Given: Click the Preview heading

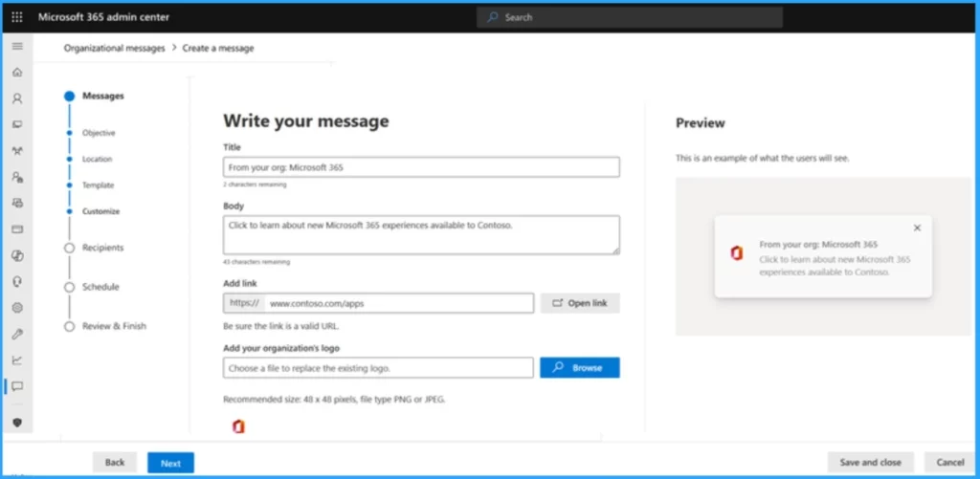Looking at the screenshot, I should [x=701, y=123].
